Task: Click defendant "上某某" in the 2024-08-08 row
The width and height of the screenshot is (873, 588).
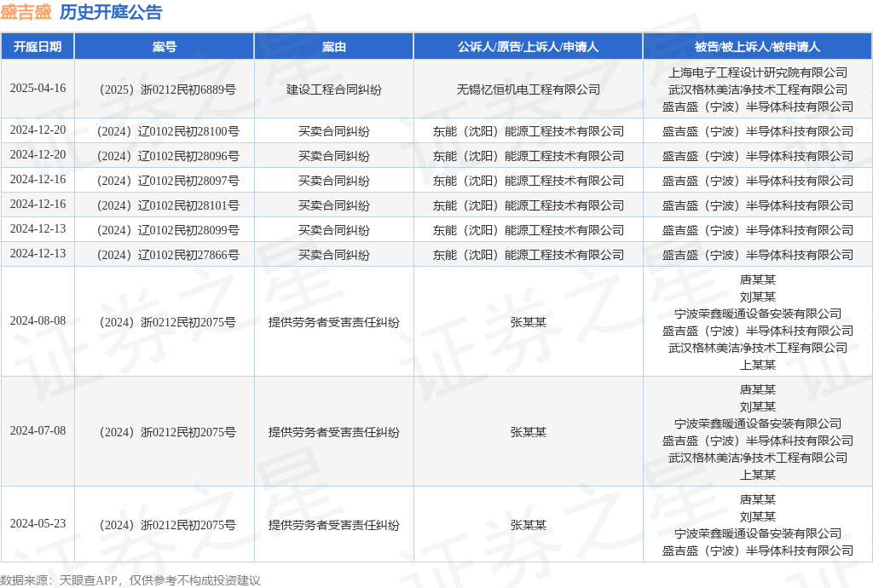Action: coord(758,365)
